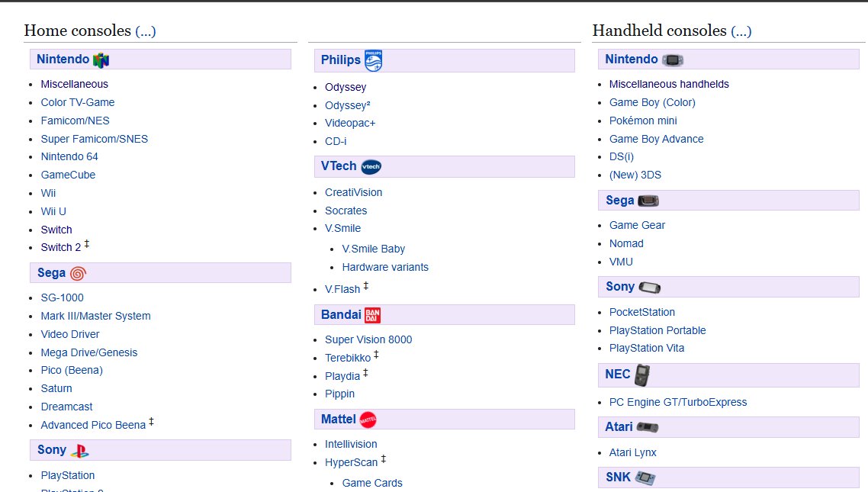Click the Bandai red logo icon
This screenshot has height=492, width=868.
click(x=372, y=316)
